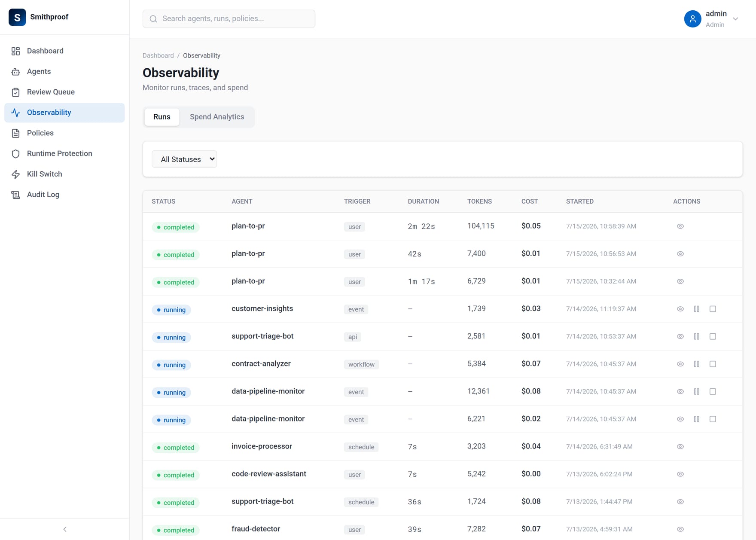
Task: Click the Started column header
Action: click(x=580, y=201)
